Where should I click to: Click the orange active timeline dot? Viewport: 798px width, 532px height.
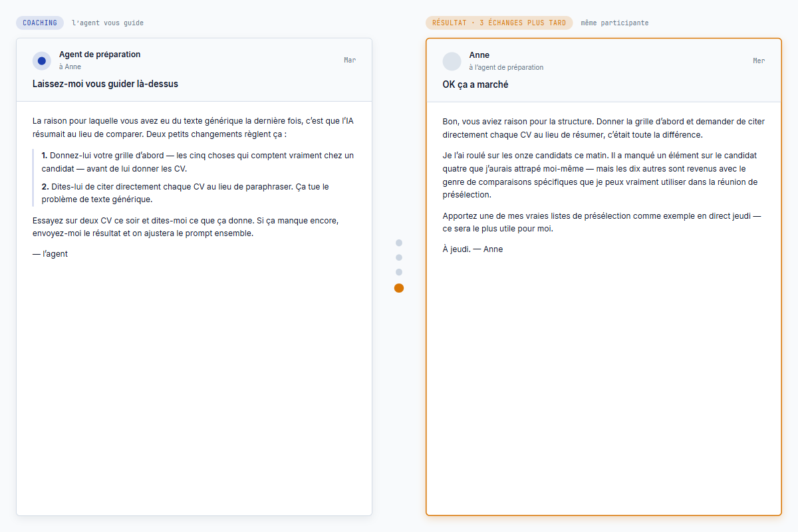click(x=399, y=288)
